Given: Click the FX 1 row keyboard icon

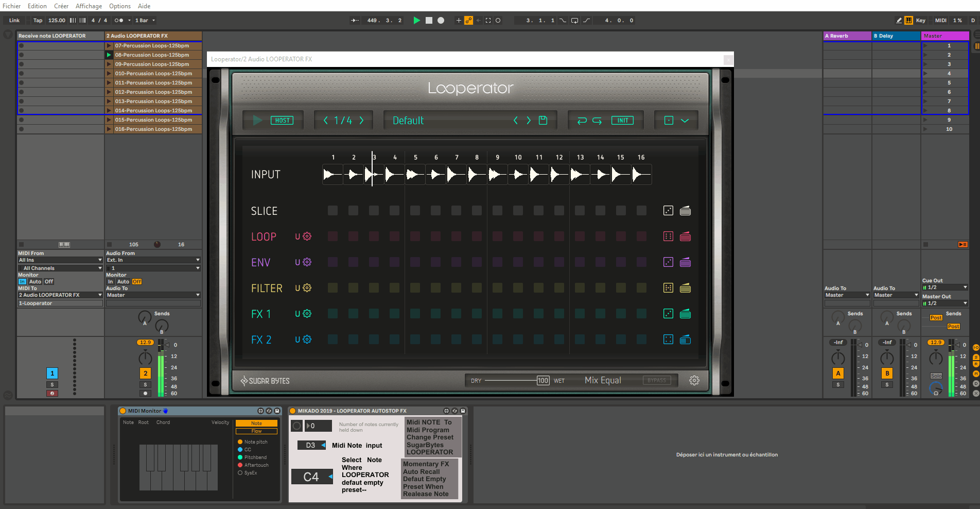Looking at the screenshot, I should pos(685,314).
